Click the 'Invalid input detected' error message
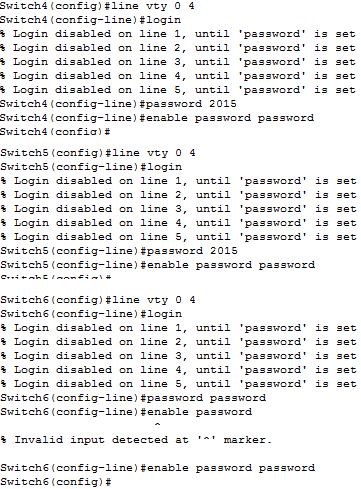361x489 pixels. click(136, 440)
